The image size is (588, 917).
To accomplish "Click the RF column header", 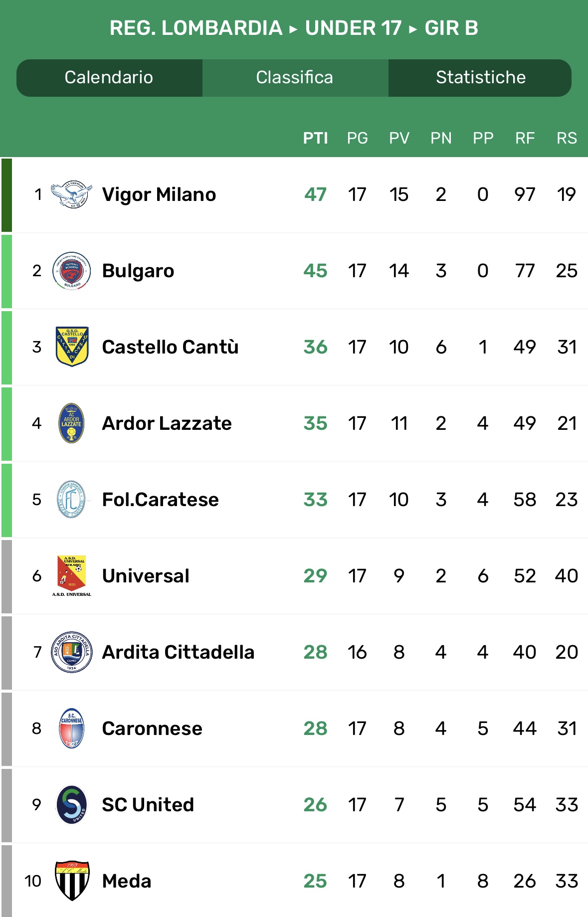I will tap(525, 138).
